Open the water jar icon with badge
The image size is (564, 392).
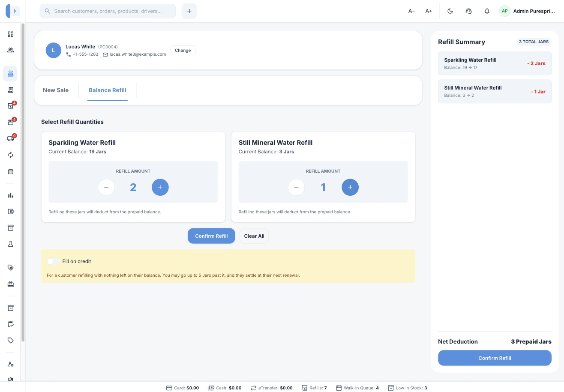[x=11, y=106]
